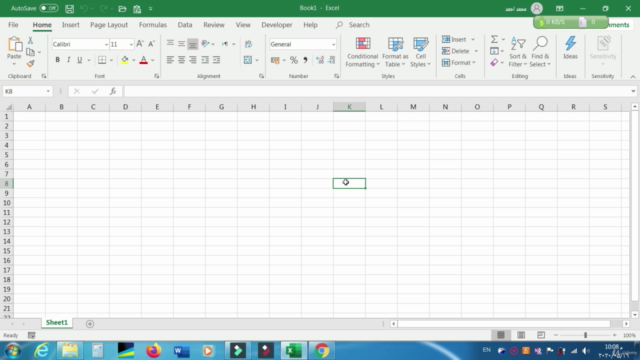This screenshot has height=360, width=640.
Task: Select the Sheet1 tab
Action: 57,322
